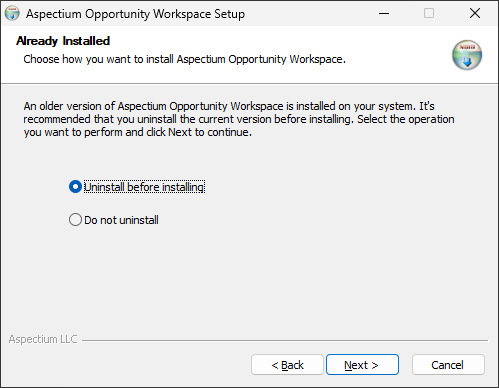Click the 'An older version of Aspectium' paragraph
Viewport: 499px width, 388px height.
point(239,119)
